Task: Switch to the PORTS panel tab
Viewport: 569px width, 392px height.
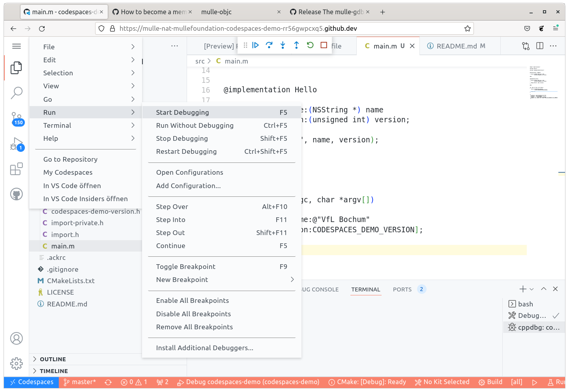Action: pyautogui.click(x=402, y=289)
